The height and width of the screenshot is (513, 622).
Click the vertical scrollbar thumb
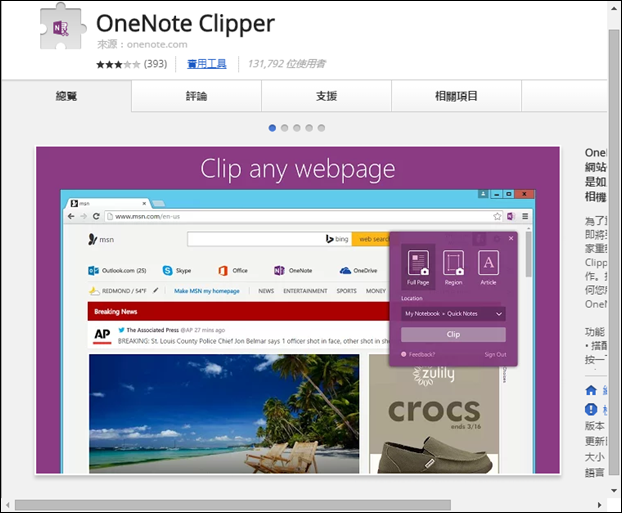614,252
